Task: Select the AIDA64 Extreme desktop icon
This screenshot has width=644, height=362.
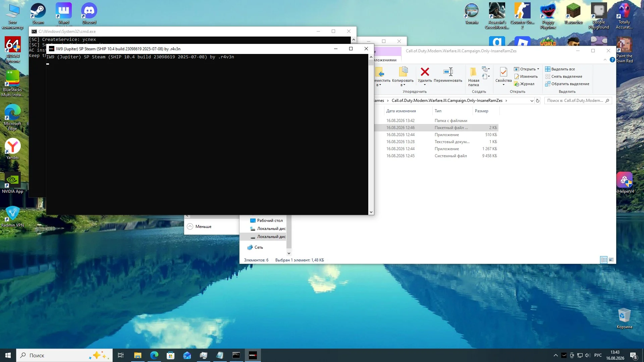Action: point(13,50)
